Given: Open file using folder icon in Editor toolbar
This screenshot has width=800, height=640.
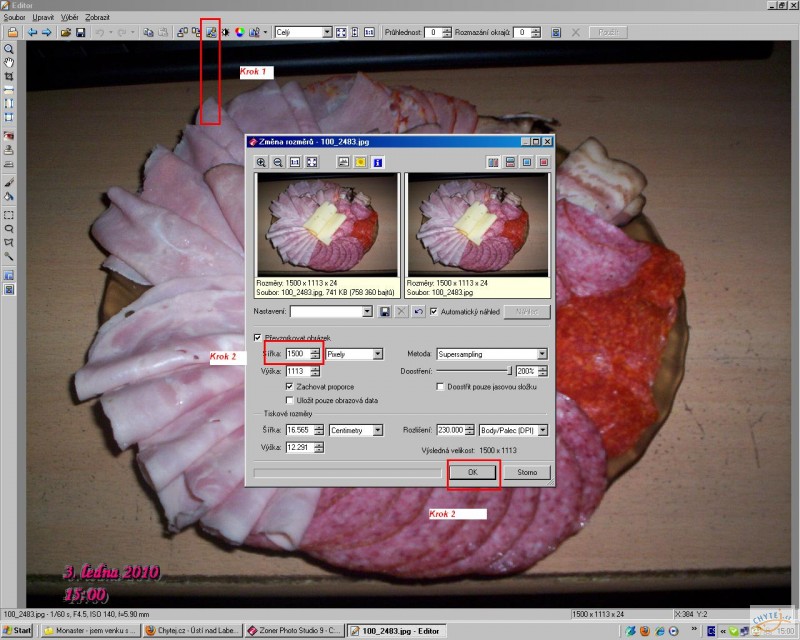Looking at the screenshot, I should tap(65, 33).
